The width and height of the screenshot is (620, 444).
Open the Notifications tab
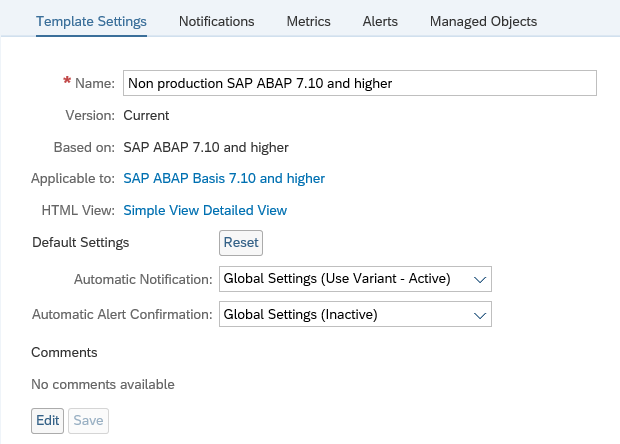(216, 21)
